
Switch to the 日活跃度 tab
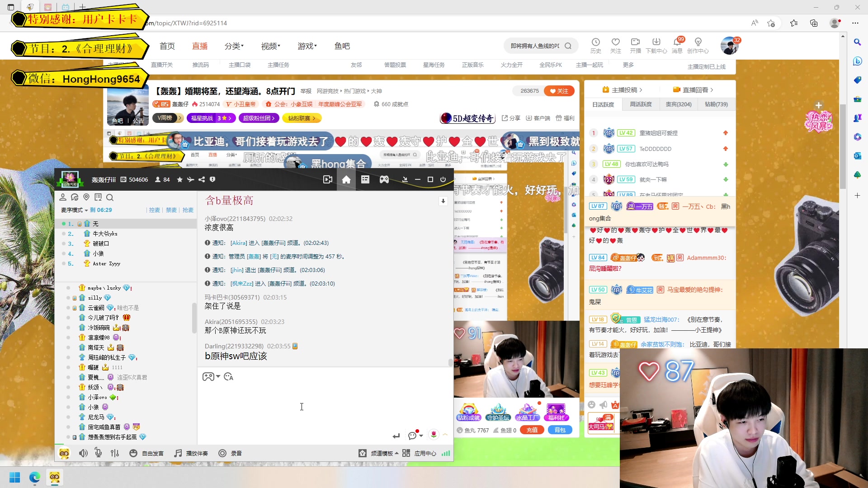603,104
